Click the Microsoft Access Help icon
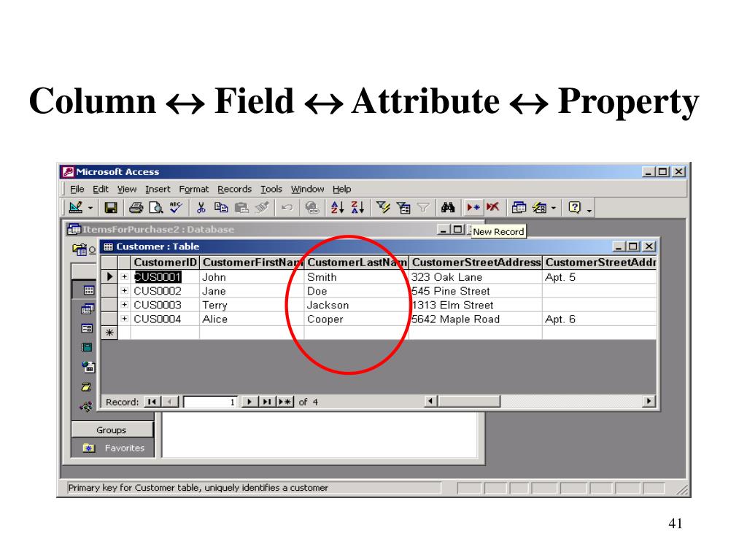747x560 pixels. [575, 208]
